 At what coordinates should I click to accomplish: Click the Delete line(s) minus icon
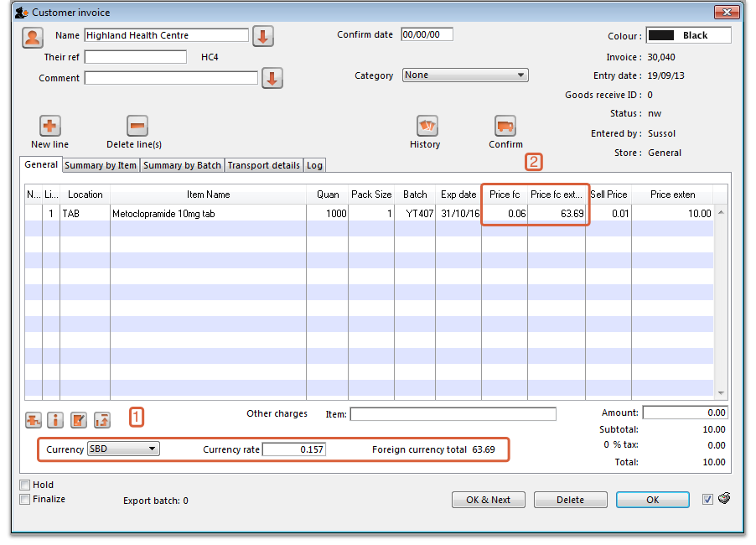137,126
